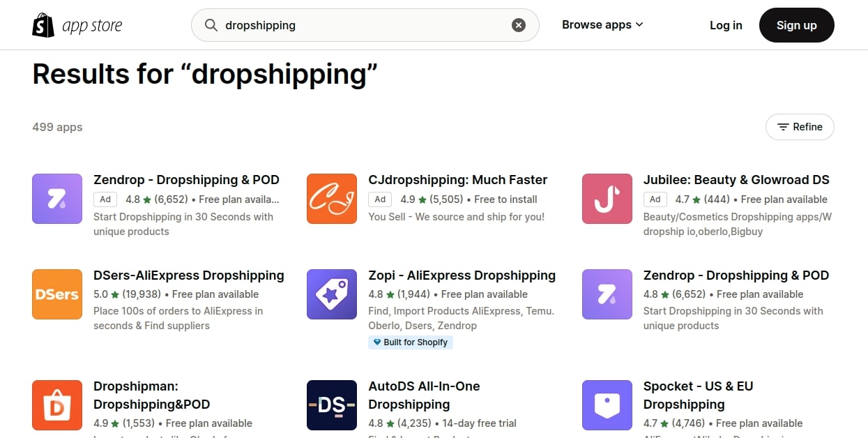Click the Spocket app icon
This screenshot has width=868, height=438.
606,405
